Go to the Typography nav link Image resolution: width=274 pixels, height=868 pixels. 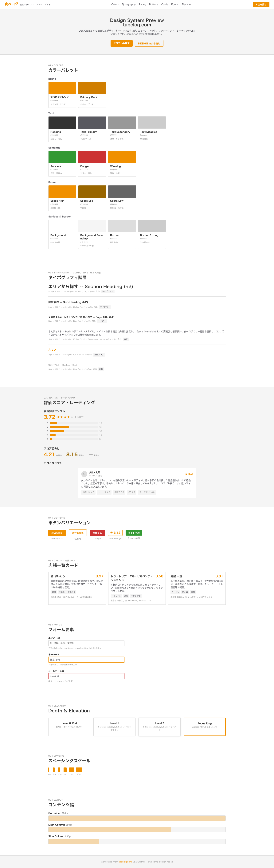tap(129, 4)
